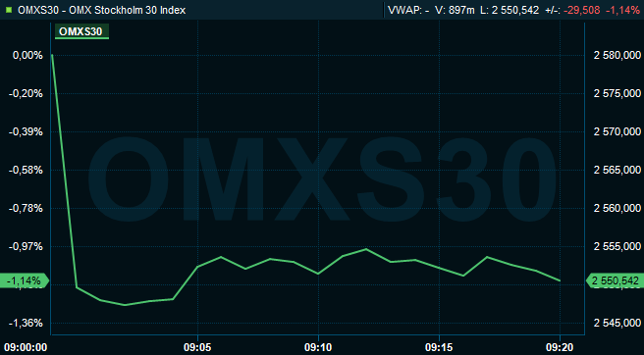Image resolution: width=644 pixels, height=355 pixels.
Task: Click the -29,508 change value
Action: coord(581,10)
